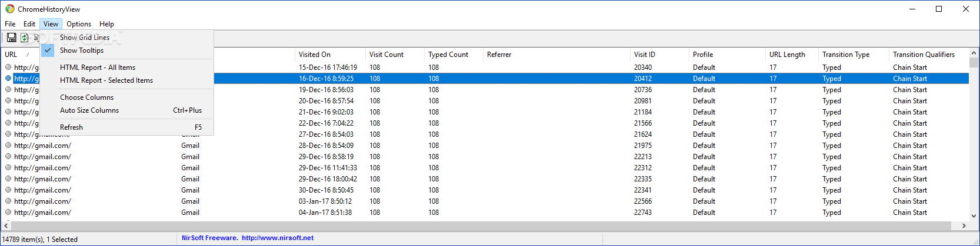Click Typed cell in Visit ID 21184 row
The width and height of the screenshot is (980, 246).
[x=832, y=112]
